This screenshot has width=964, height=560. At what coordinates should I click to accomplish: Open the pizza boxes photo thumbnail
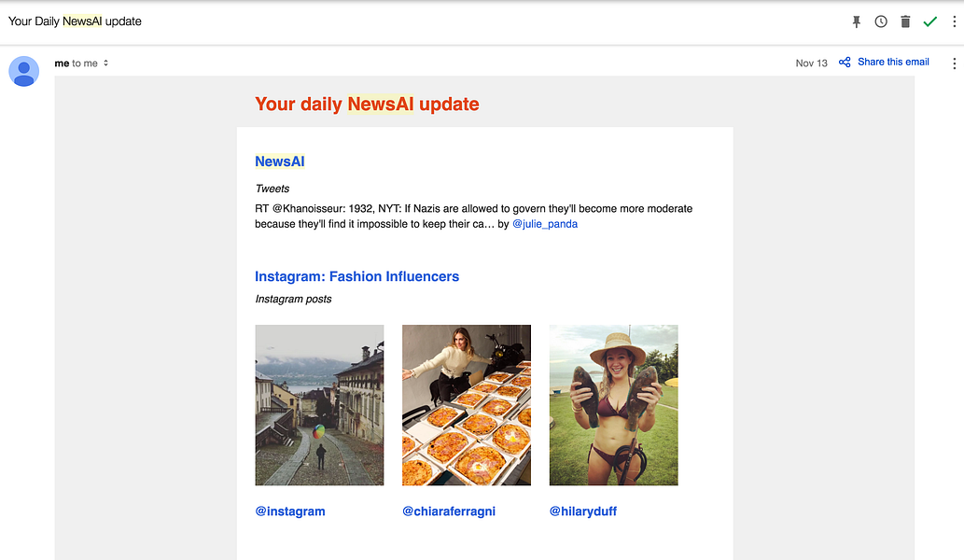(x=466, y=405)
